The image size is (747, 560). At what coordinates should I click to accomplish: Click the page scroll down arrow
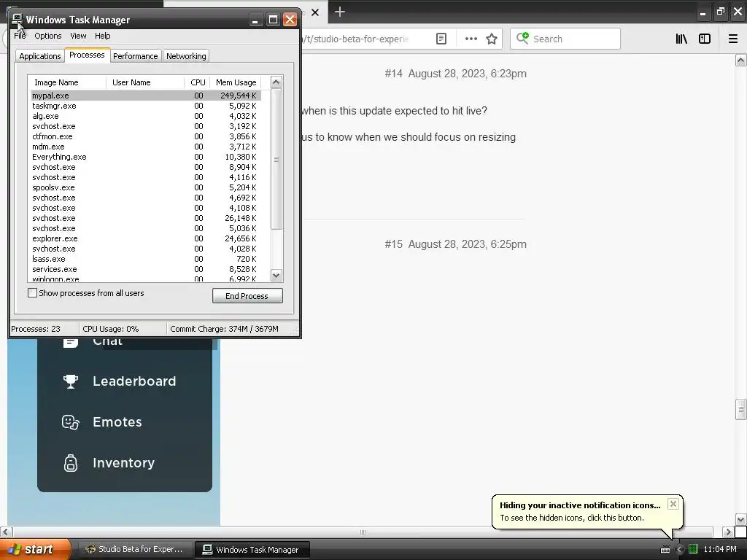point(740,519)
